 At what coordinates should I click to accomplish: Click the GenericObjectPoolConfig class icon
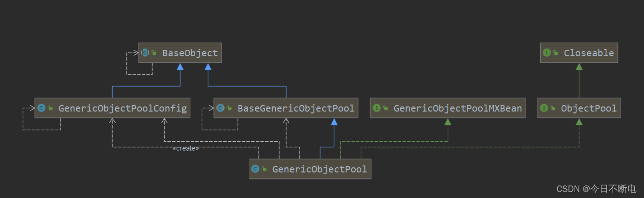pos(41,108)
